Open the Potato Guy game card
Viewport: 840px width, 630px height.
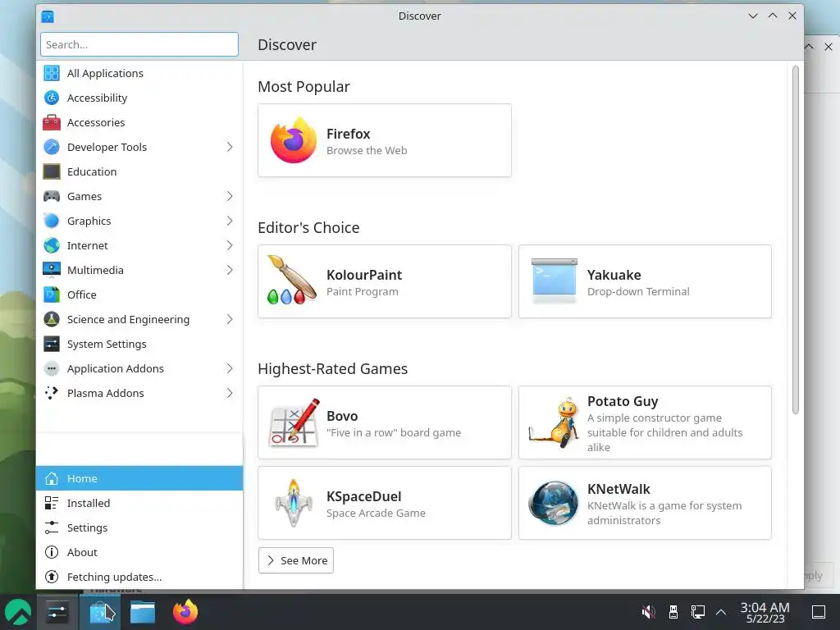click(x=645, y=422)
